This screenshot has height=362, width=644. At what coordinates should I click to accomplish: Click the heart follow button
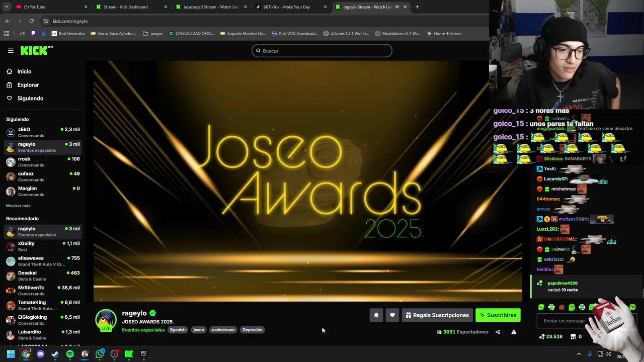(392, 315)
